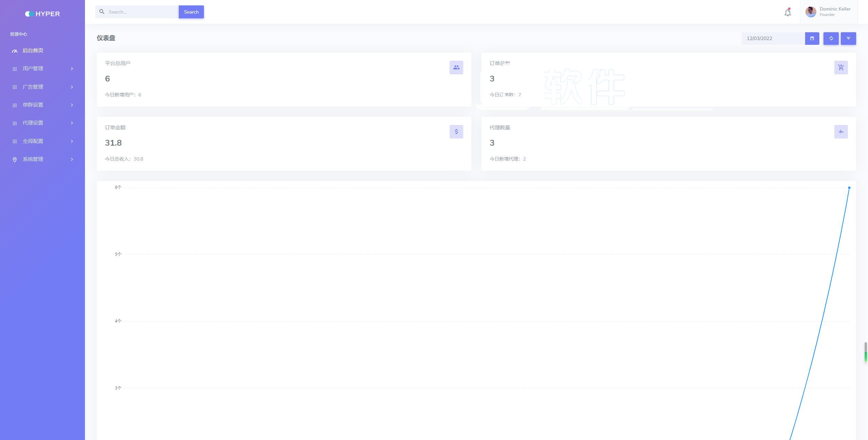Click the notification bell icon

tap(788, 12)
